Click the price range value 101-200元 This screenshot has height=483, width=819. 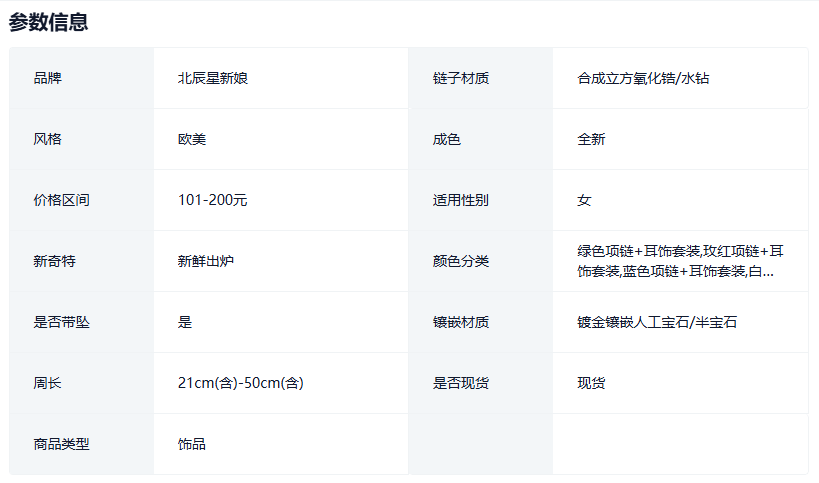click(x=213, y=200)
